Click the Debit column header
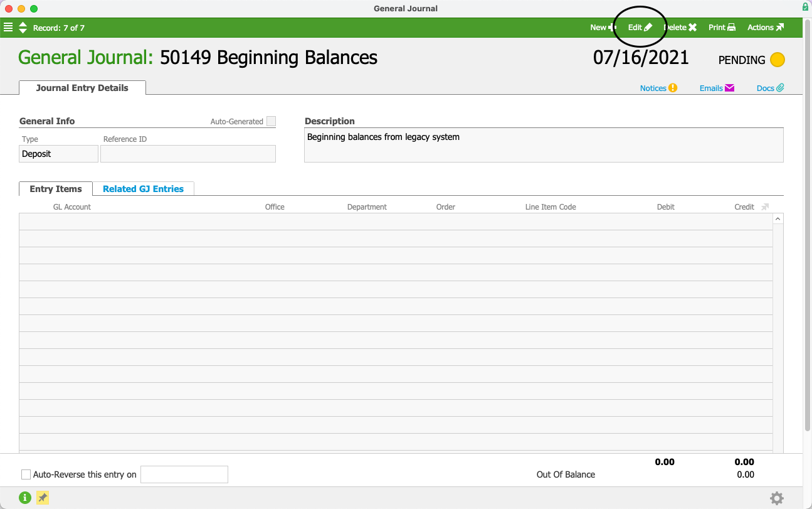This screenshot has height=509, width=812. tap(666, 207)
